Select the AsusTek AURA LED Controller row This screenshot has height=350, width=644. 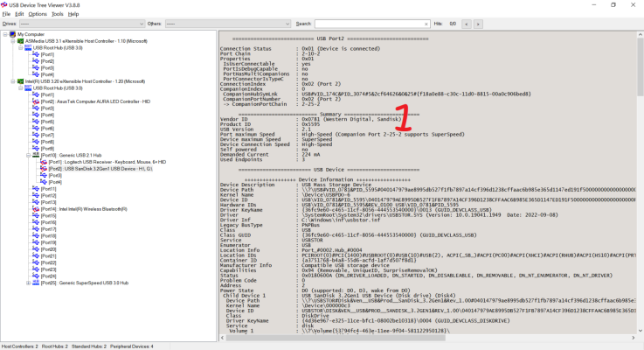pos(95,101)
